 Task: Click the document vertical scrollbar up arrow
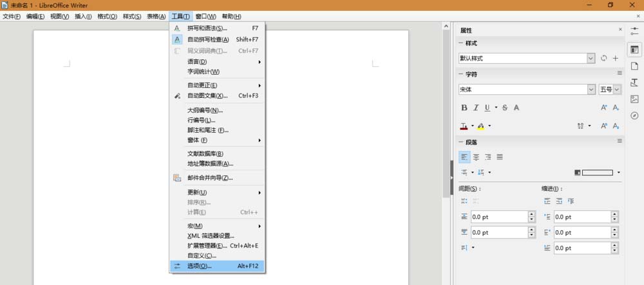(x=446, y=26)
